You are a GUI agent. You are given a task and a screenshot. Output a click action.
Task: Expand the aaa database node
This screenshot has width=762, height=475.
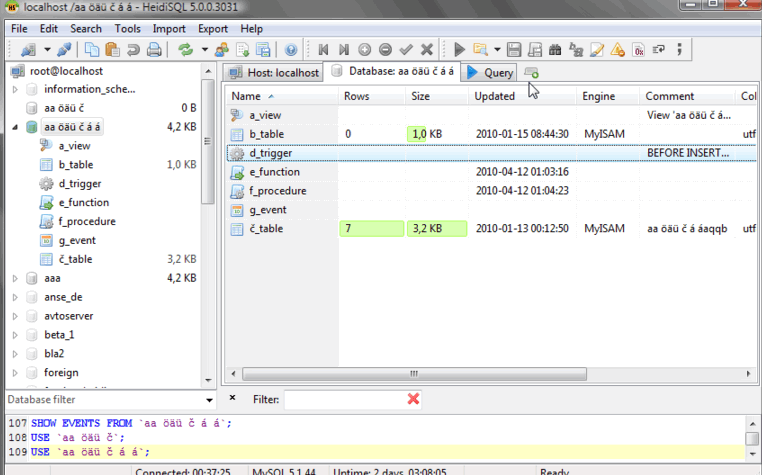[15, 278]
